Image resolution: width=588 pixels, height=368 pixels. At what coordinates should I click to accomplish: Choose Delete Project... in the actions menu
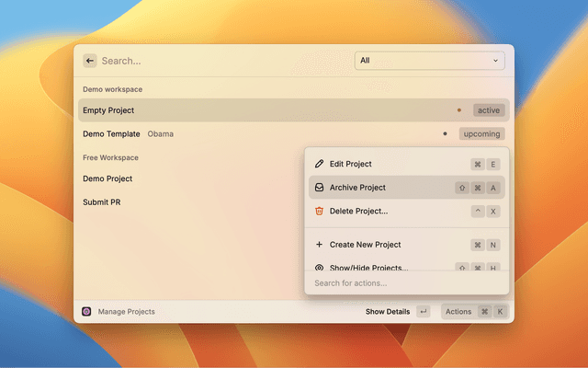tap(358, 212)
